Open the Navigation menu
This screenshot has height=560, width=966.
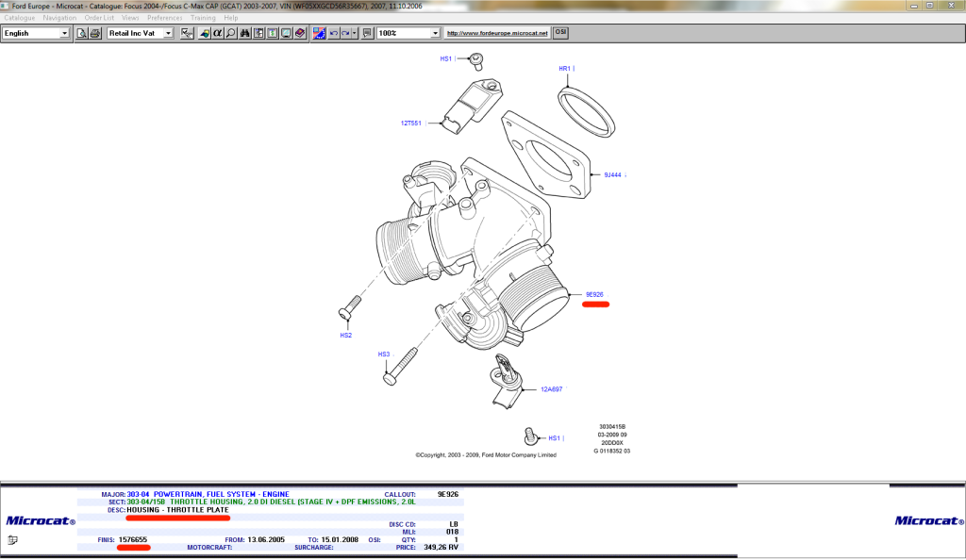59,18
